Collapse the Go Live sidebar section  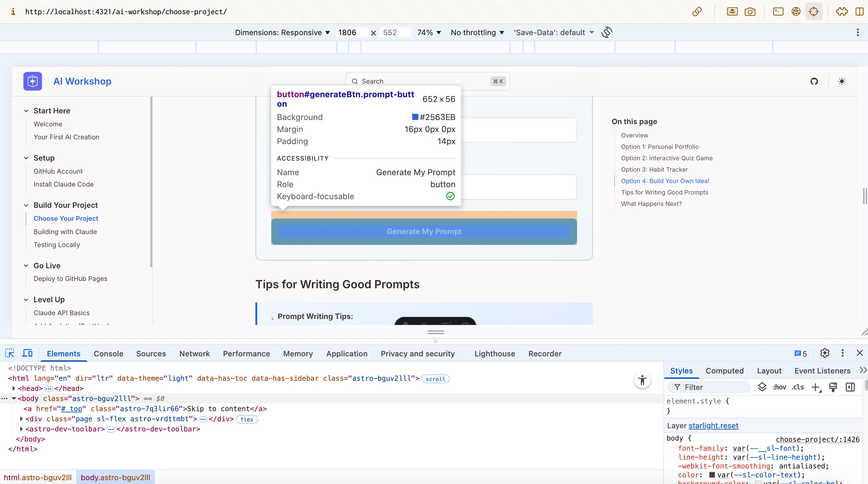(26, 266)
